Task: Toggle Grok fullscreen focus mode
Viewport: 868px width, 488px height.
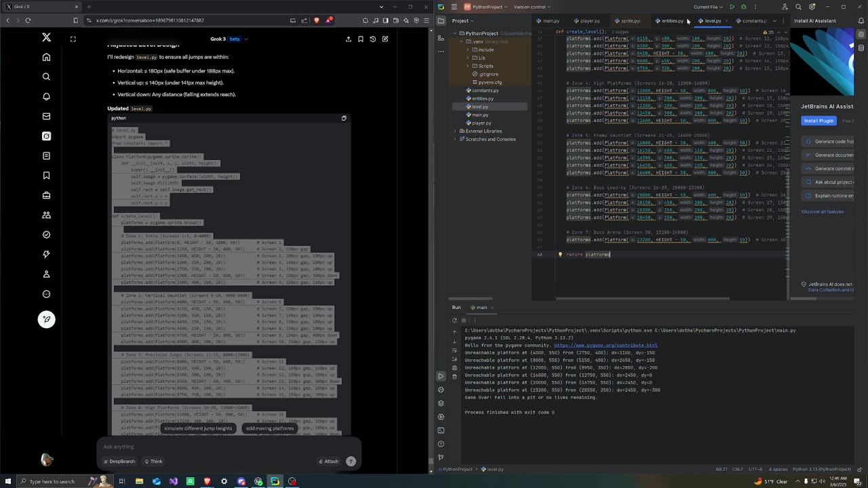Action: click(x=73, y=39)
